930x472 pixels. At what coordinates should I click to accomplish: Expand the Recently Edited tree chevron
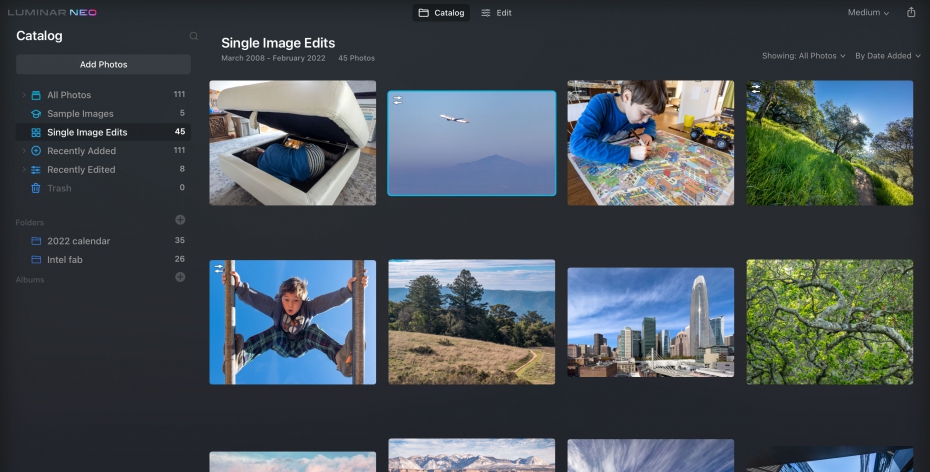[x=24, y=170]
